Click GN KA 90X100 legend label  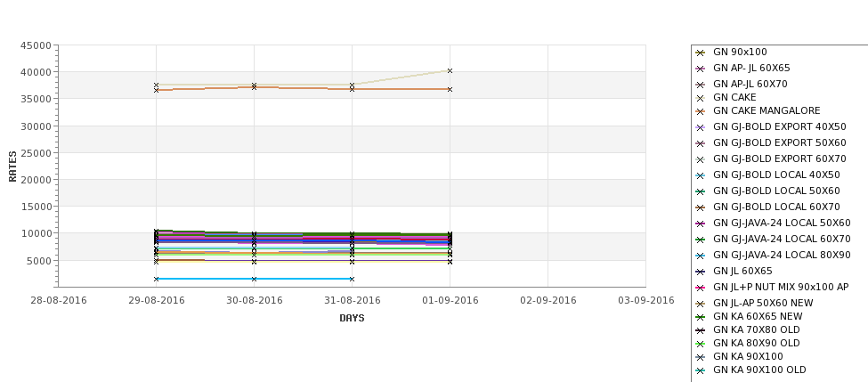(748, 356)
